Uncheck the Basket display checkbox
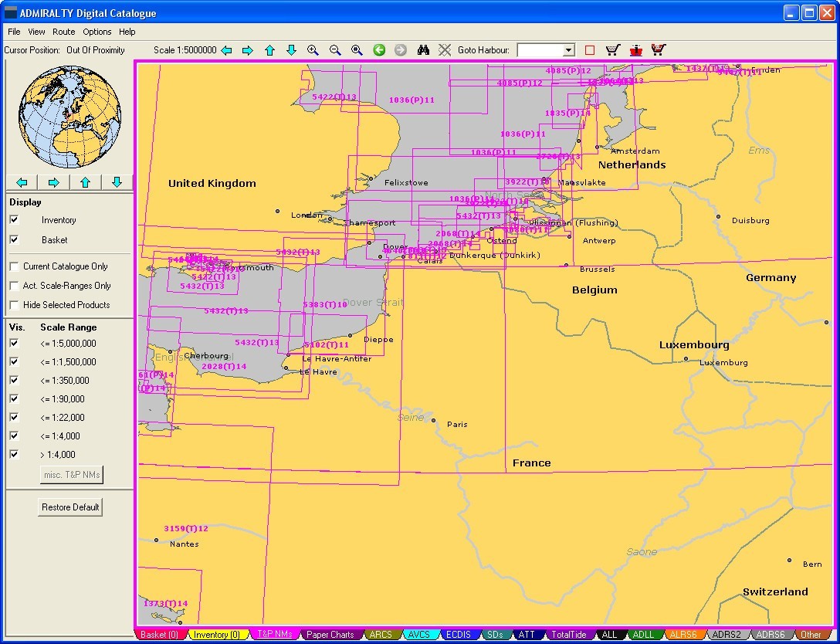 coord(15,240)
